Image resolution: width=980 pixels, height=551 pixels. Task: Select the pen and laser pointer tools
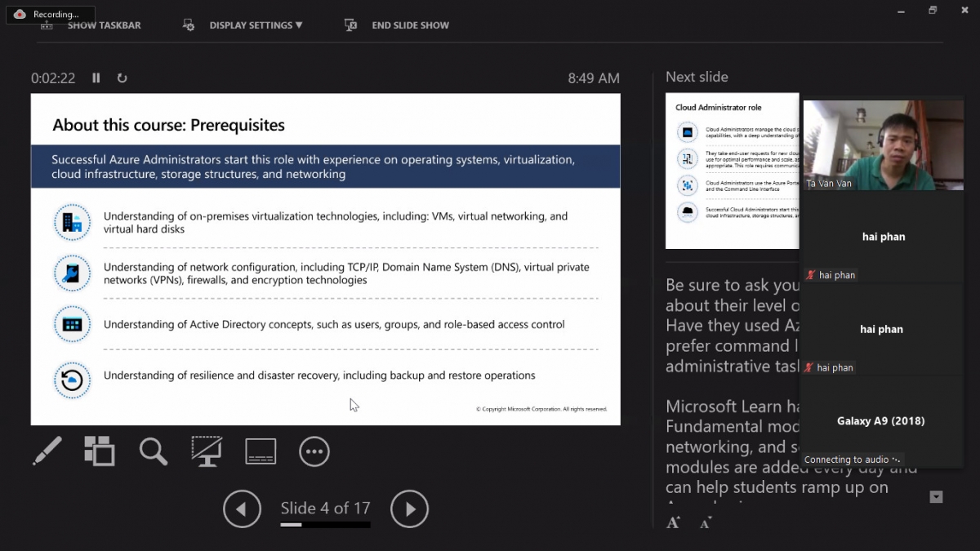[x=47, y=451]
